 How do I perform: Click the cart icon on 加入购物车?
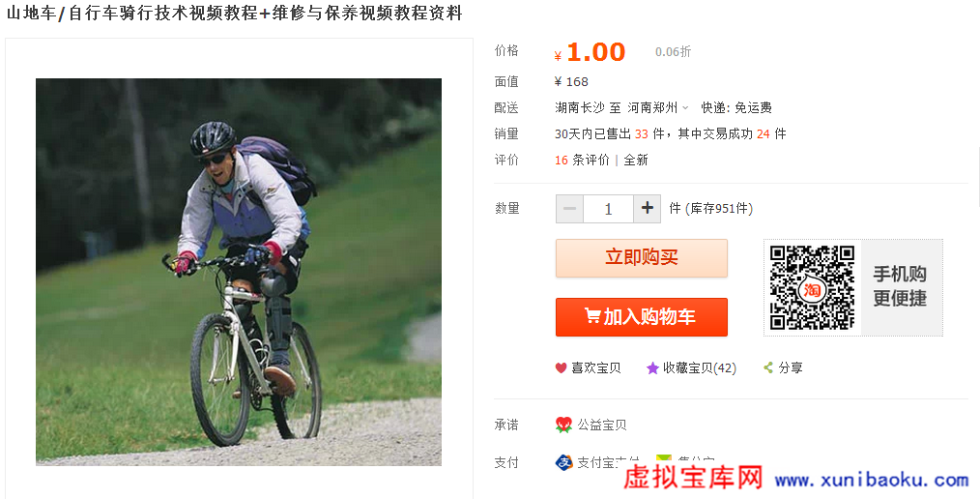pos(591,316)
